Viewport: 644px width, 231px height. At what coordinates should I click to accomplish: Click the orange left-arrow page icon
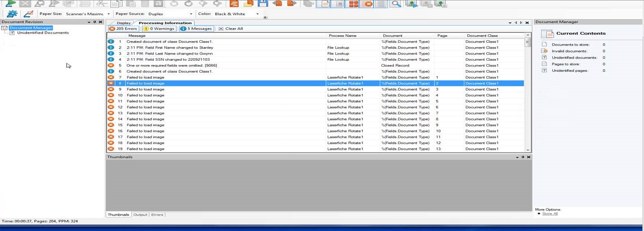point(277,4)
